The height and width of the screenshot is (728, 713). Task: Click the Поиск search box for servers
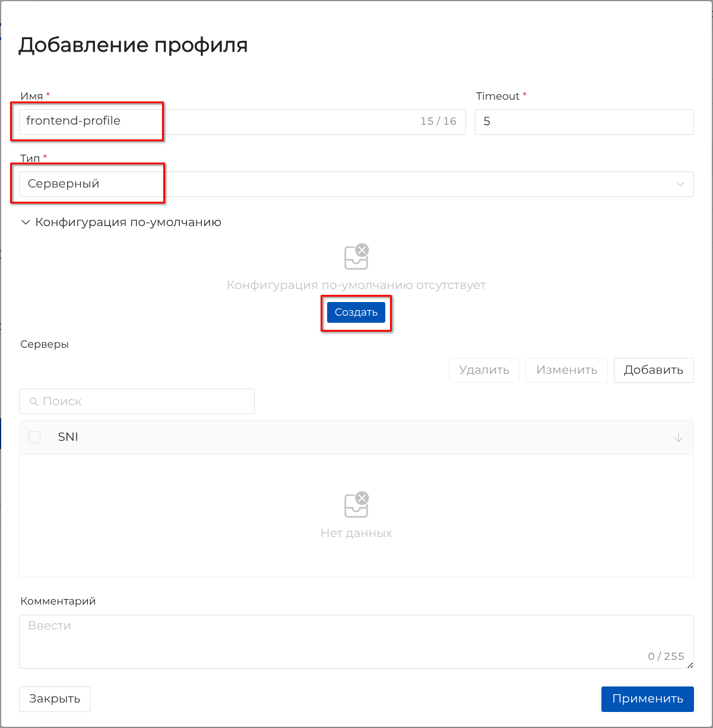coord(142,402)
